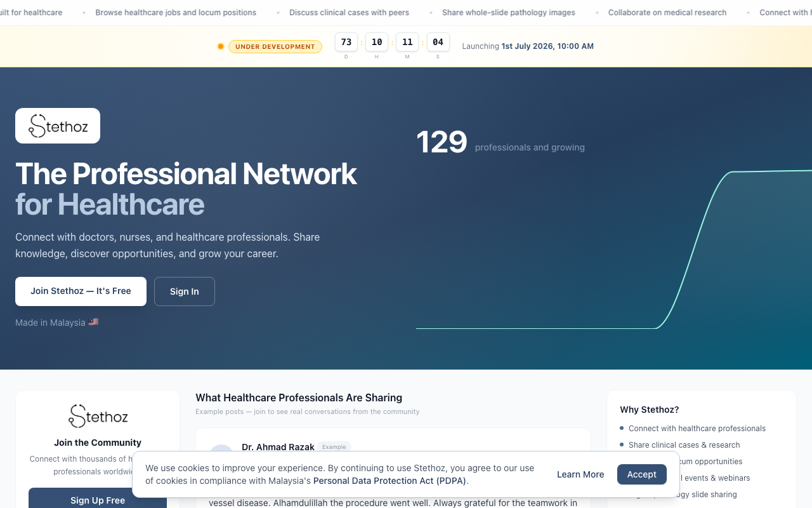The width and height of the screenshot is (812, 508).
Task: Click the post author name Dr. Ahmad Razak
Action: pyautogui.click(x=278, y=447)
